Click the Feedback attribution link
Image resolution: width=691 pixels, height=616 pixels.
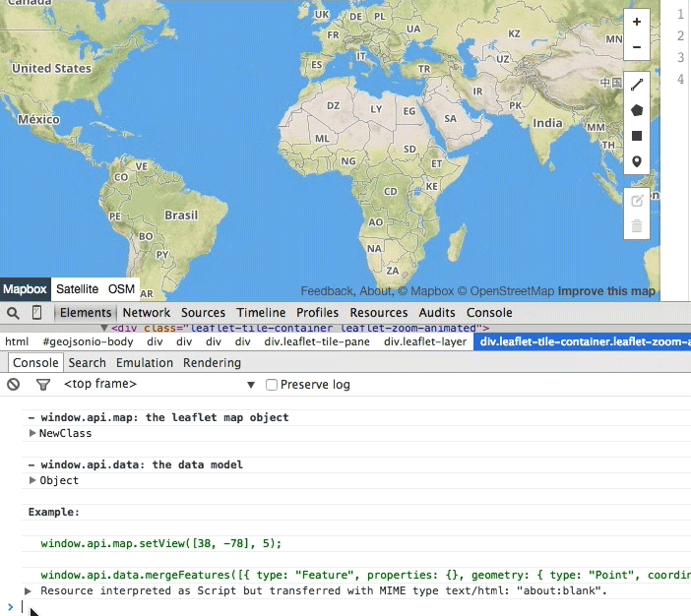(328, 291)
